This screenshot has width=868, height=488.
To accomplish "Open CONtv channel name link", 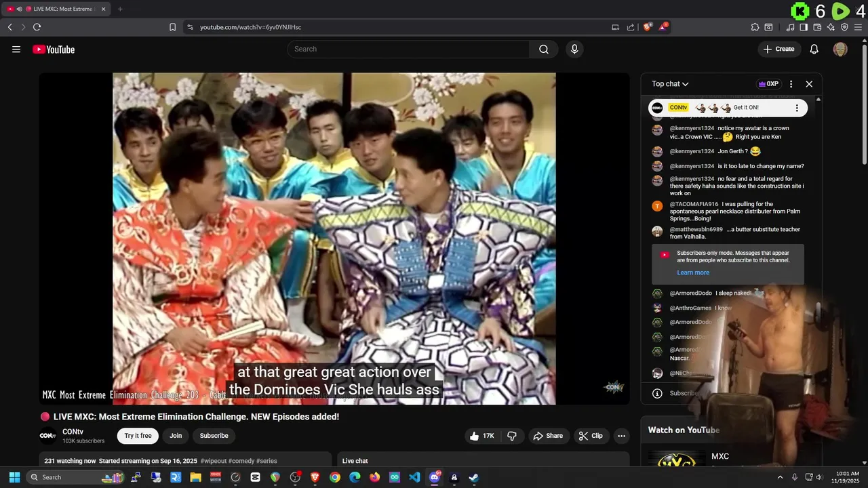I will (73, 432).
